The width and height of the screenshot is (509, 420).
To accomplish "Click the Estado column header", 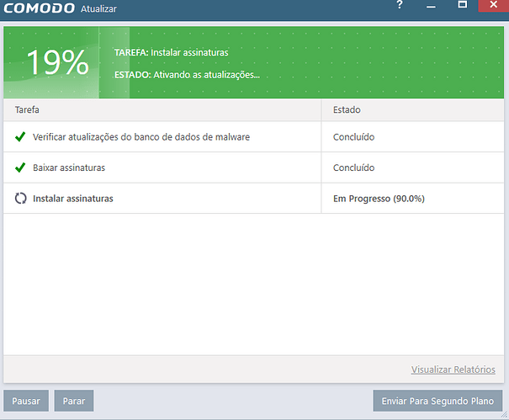I will pos(347,109).
